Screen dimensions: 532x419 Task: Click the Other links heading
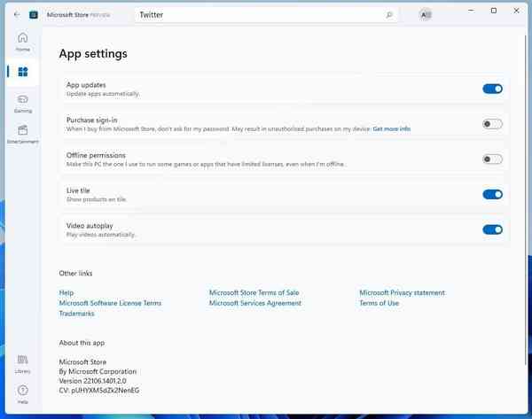(75, 273)
